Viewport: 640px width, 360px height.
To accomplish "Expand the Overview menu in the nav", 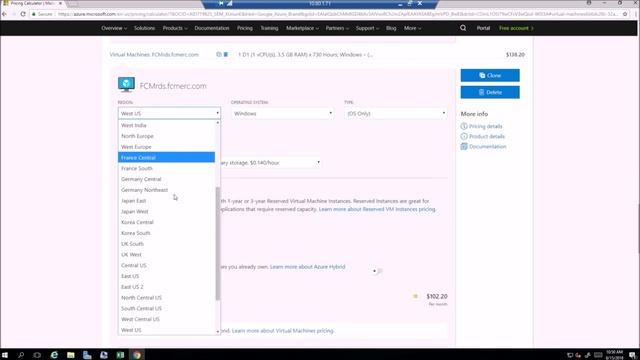I will pyautogui.click(x=114, y=28).
